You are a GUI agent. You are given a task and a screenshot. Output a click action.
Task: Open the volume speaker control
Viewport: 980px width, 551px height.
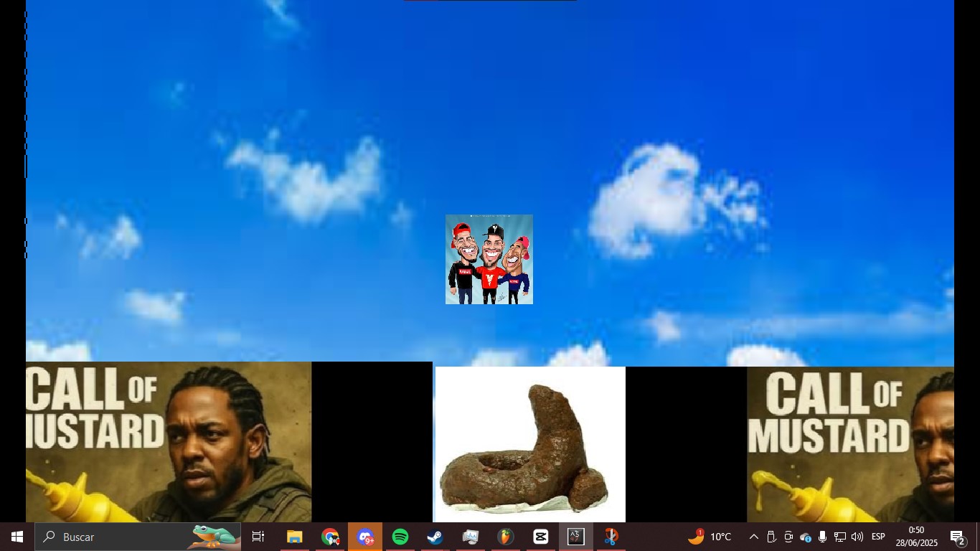click(857, 537)
